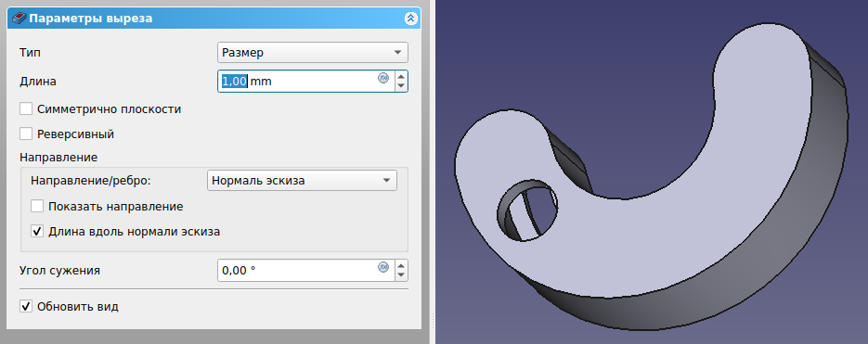Collapse the Параметры выреза panel chevron
868x344 pixels.
coord(410,19)
